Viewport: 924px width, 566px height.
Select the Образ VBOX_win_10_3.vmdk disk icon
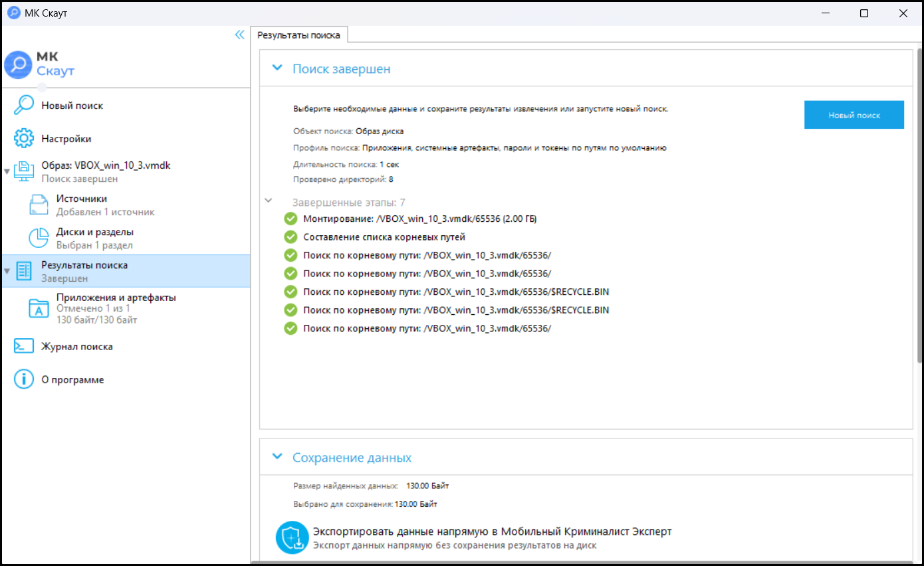[x=25, y=171]
